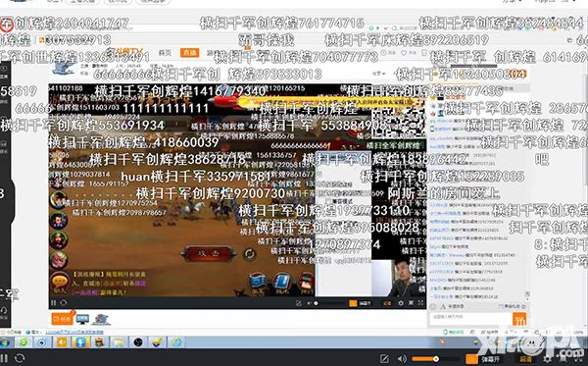The image size is (588, 366).
Task: Open the orange 直播 navigation tab
Action: click(x=189, y=53)
